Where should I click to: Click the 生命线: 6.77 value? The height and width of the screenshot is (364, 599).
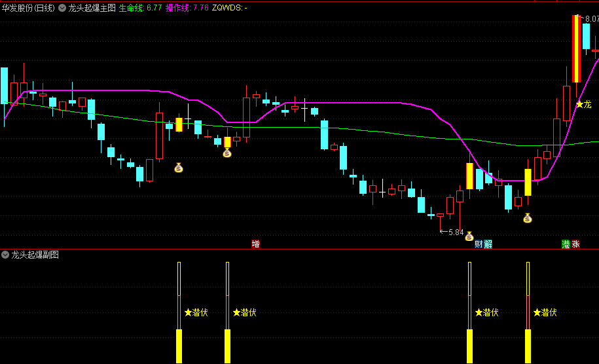click(x=140, y=8)
